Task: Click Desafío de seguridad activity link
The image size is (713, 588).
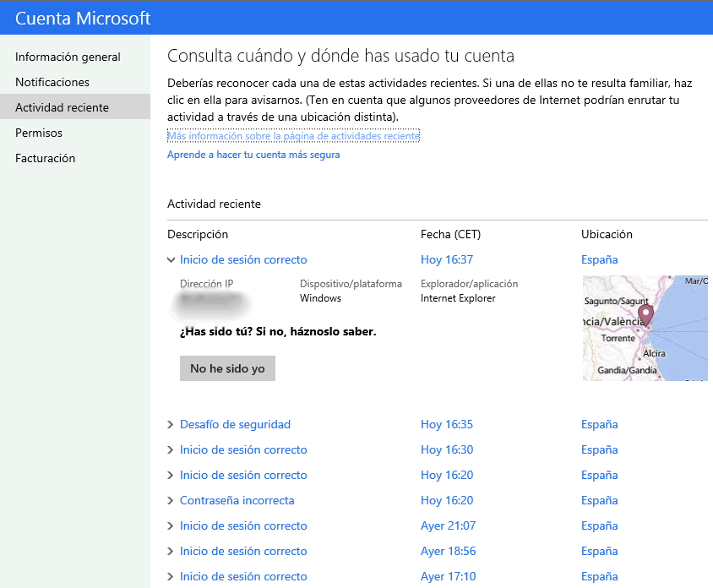Action: coord(235,425)
